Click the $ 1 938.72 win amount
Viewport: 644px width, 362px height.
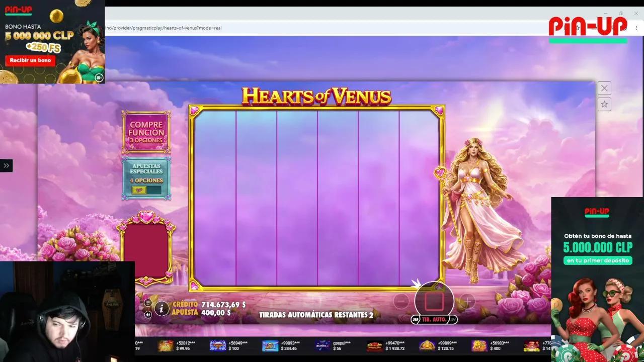pos(395,348)
